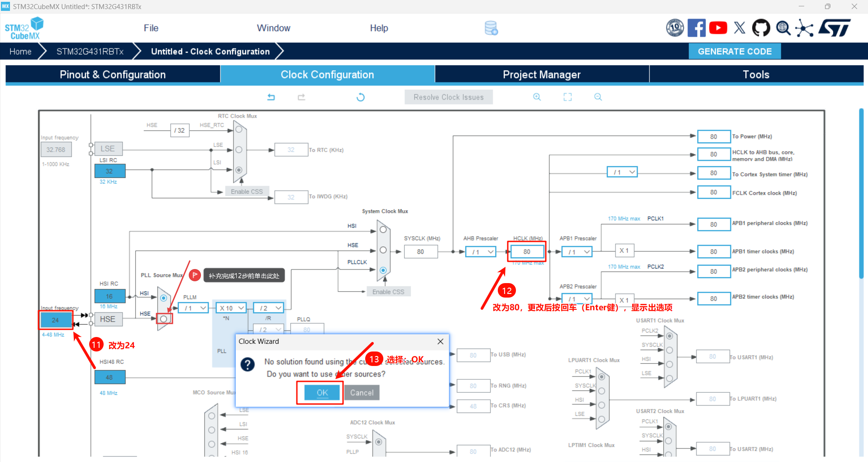This screenshot has width=868, height=462.
Task: Select HSI in System Clock Mux
Action: point(383,230)
